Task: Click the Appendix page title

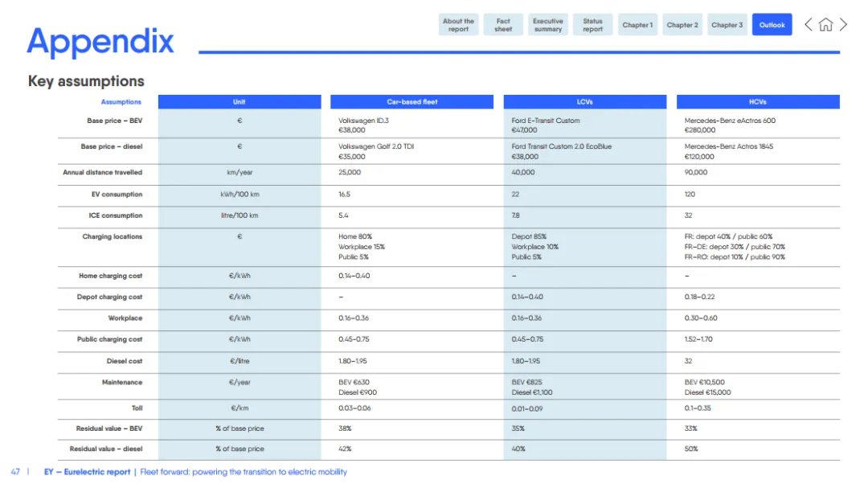Action: (x=100, y=41)
